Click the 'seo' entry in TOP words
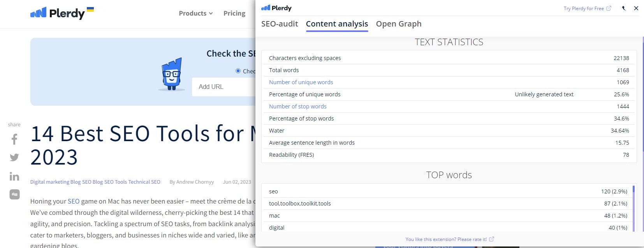 click(x=273, y=191)
